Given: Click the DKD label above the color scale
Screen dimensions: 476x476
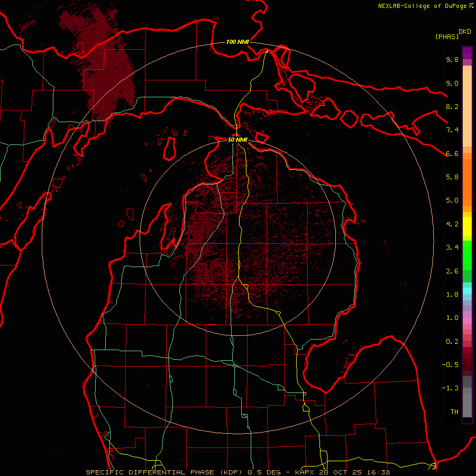Looking at the screenshot, I should [465, 32].
